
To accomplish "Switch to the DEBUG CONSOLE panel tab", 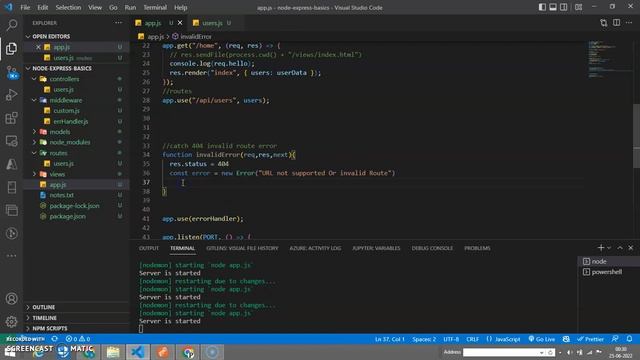I will click(432, 248).
